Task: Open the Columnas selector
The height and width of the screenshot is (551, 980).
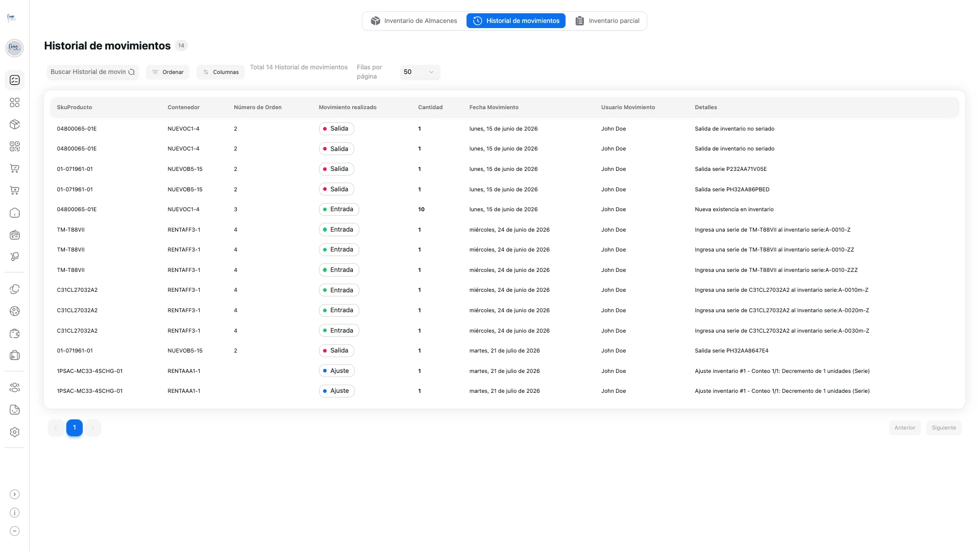Action: 220,72
